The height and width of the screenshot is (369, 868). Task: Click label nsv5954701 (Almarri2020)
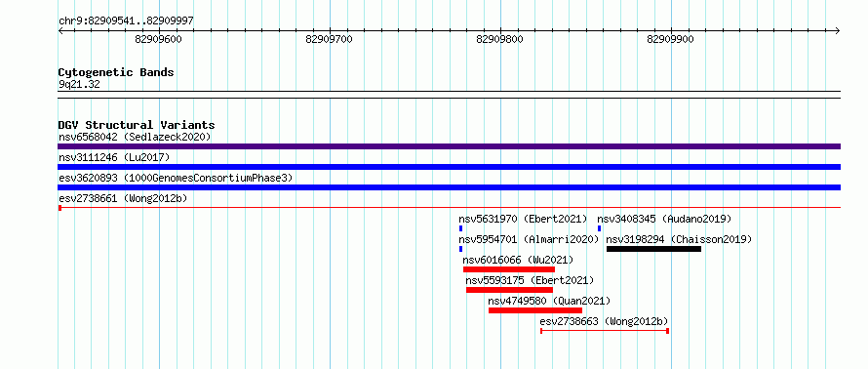click(x=530, y=239)
